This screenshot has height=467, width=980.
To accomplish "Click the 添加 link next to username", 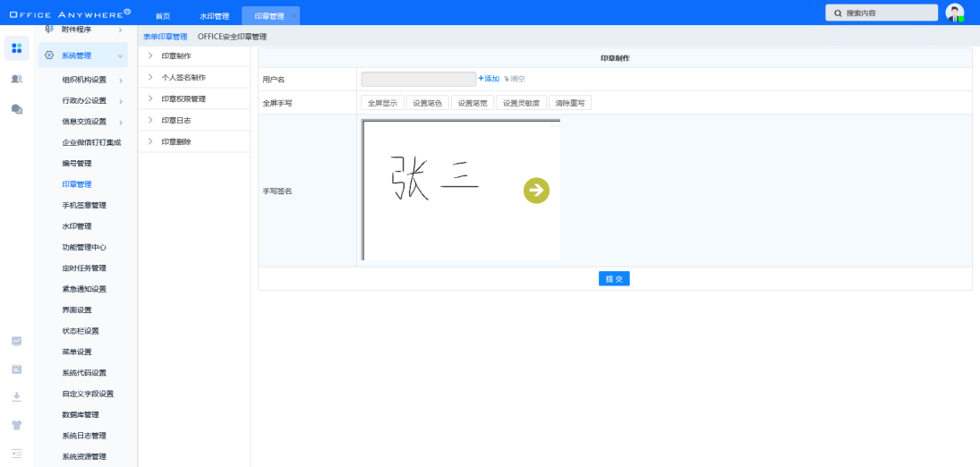I will tap(489, 79).
